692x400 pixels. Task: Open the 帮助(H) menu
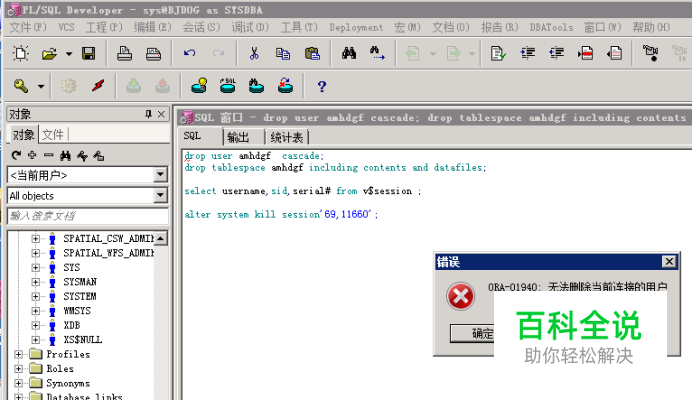pos(651,27)
